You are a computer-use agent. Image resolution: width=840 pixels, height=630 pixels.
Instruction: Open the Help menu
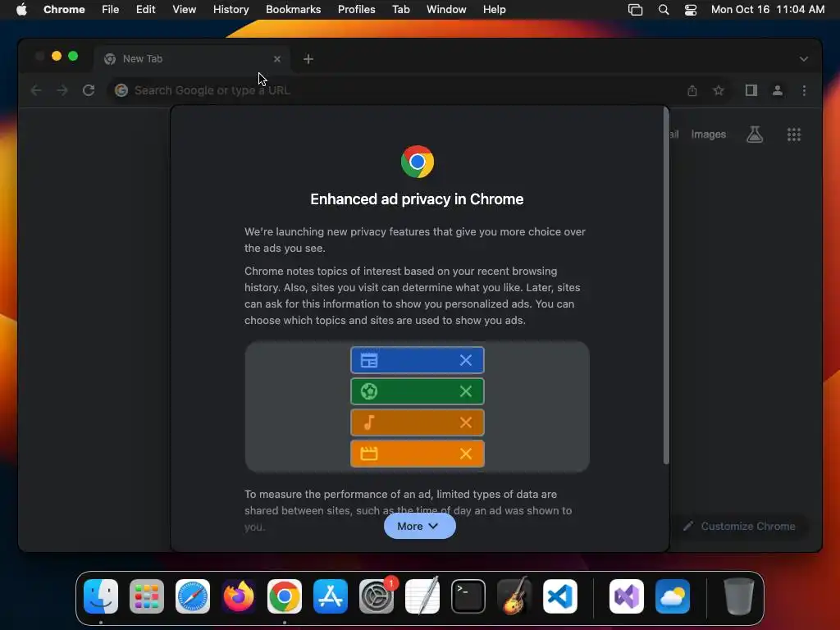point(494,10)
